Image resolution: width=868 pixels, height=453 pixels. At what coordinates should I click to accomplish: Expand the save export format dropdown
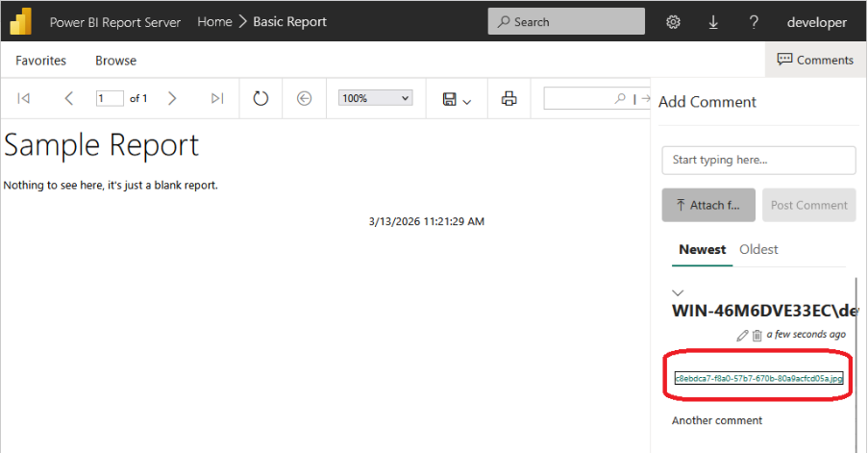457,99
